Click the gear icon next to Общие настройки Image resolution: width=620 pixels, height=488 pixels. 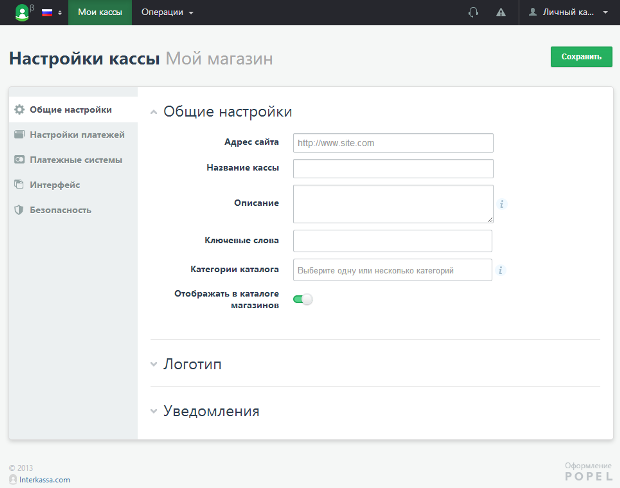pyautogui.click(x=19, y=110)
